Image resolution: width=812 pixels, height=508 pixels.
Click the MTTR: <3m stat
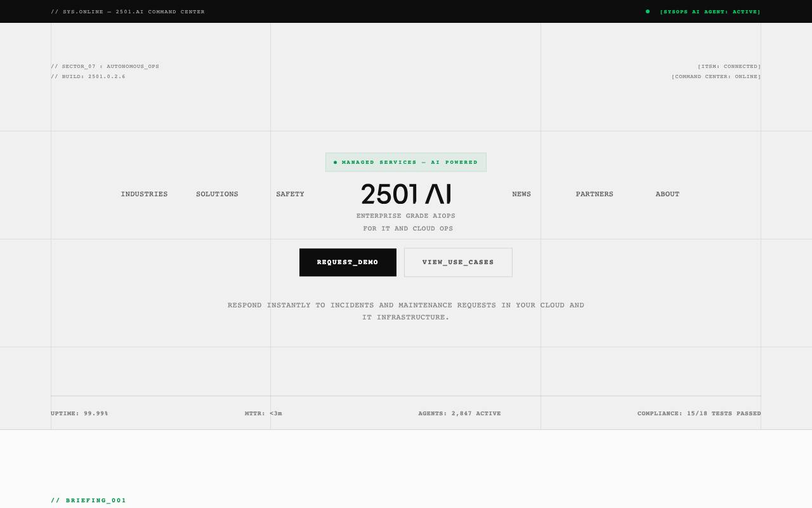[263, 413]
